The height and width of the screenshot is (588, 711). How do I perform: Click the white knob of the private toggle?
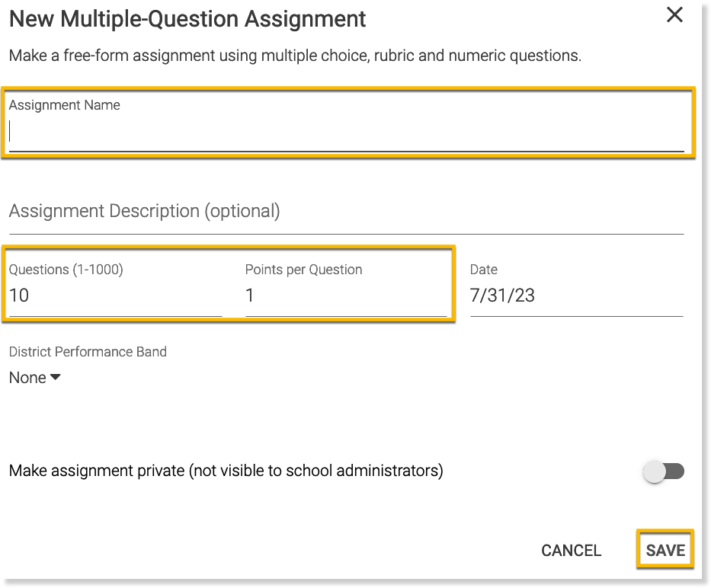655,472
